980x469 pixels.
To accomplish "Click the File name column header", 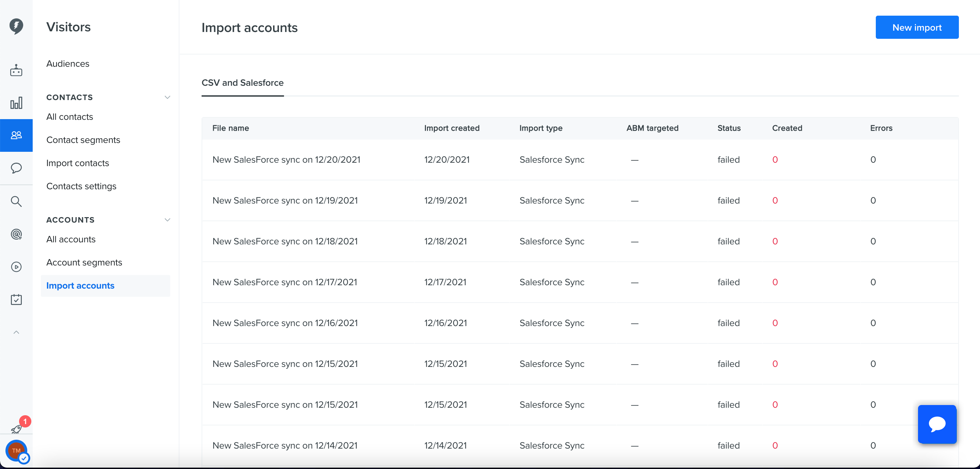I will 231,128.
